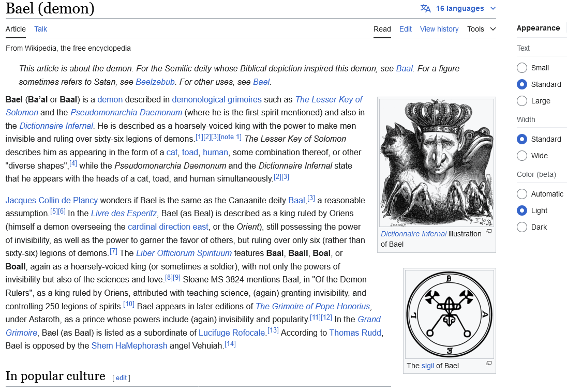Click the language translate icon
The image size is (567, 392).
pos(425,8)
